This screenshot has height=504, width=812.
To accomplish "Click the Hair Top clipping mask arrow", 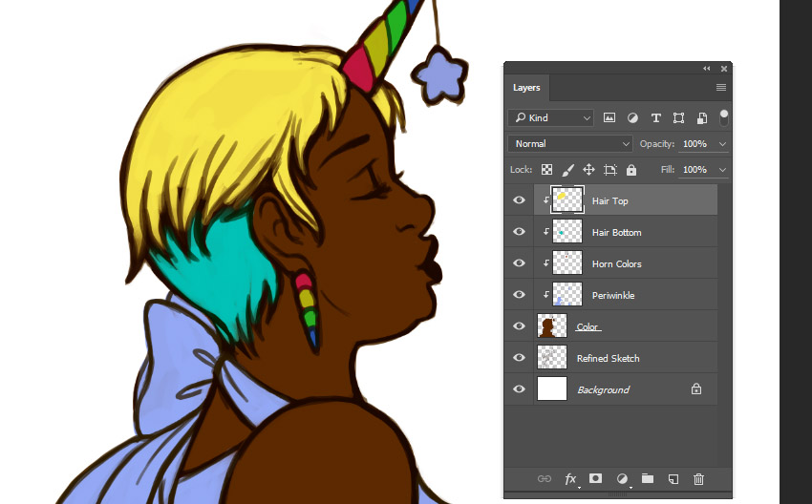I will 545,199.
